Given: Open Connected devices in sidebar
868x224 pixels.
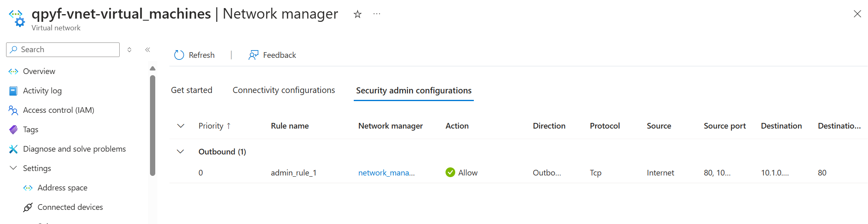Looking at the screenshot, I should (x=70, y=207).
